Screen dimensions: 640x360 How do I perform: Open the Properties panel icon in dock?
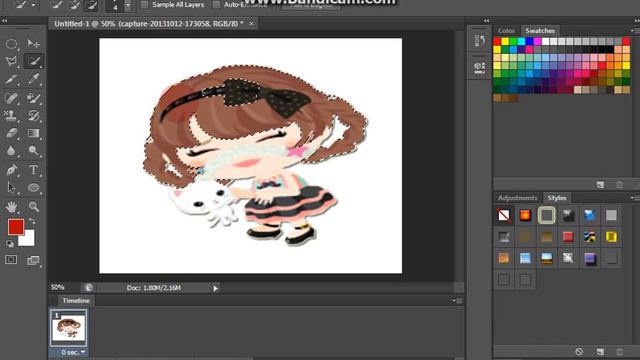[480, 67]
